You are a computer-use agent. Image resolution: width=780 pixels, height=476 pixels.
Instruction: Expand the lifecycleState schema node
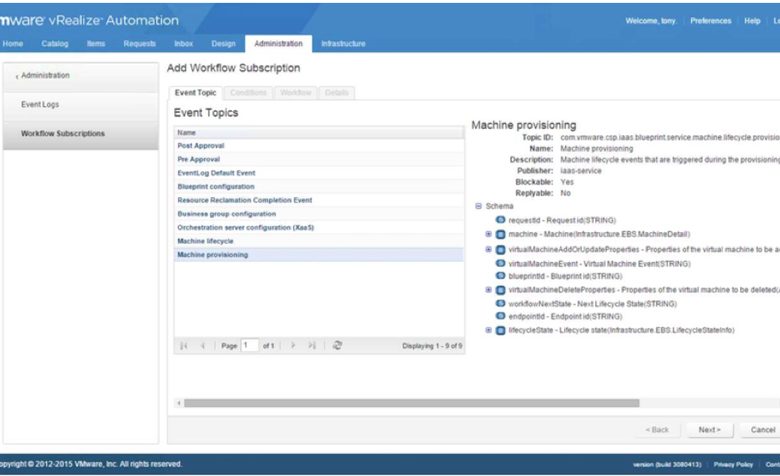point(488,330)
